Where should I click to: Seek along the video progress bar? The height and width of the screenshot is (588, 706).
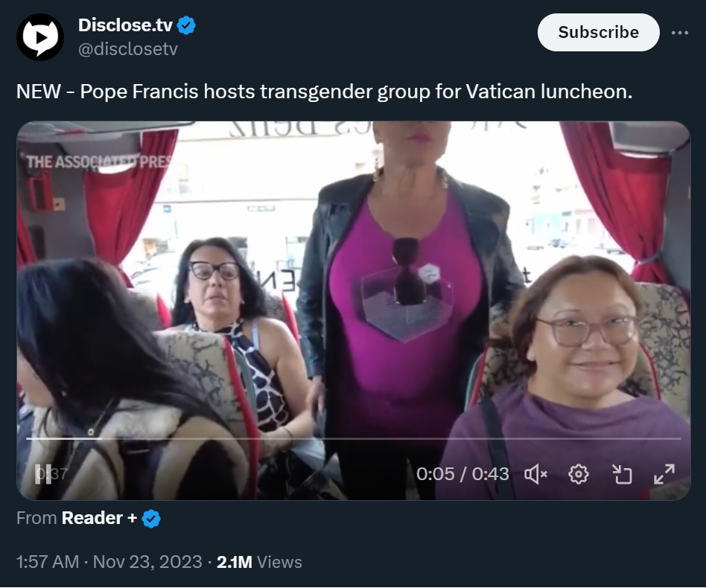354,438
